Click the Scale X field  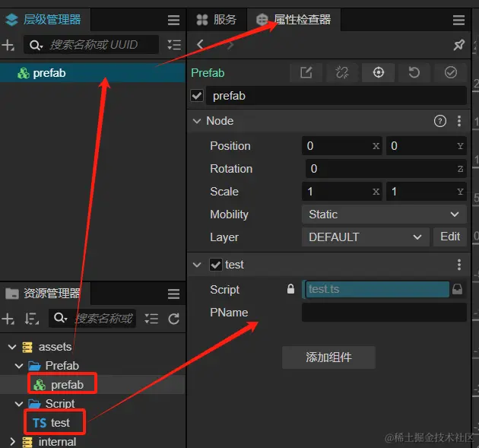tap(342, 192)
